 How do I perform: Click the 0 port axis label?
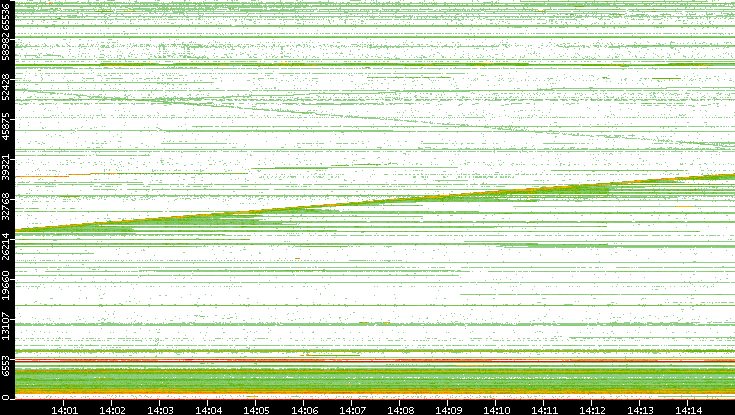tap(5, 398)
